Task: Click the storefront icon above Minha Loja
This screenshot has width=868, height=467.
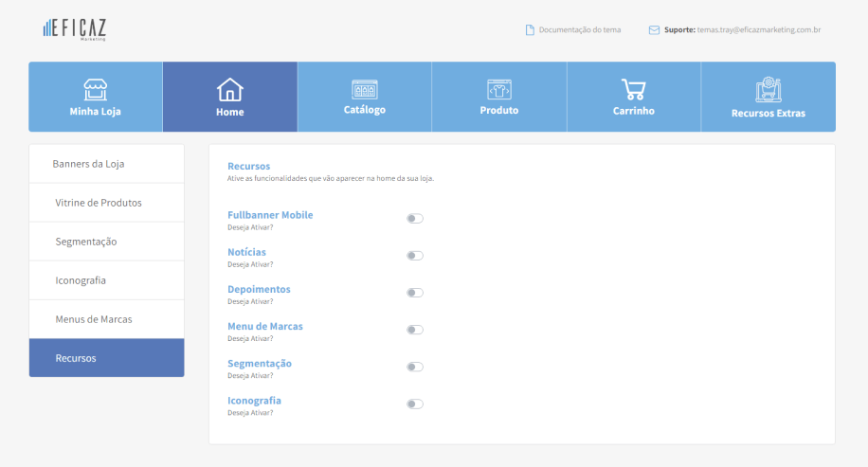Action: 95,90
